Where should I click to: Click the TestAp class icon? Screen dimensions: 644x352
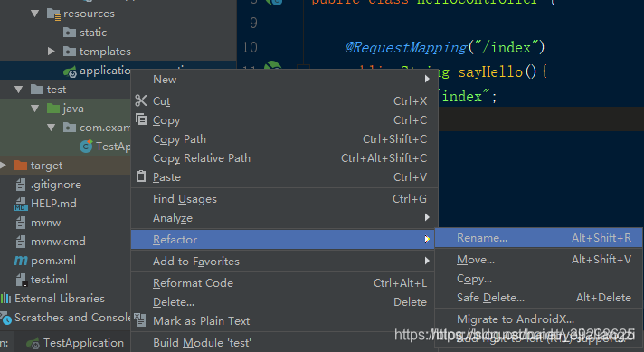pyautogui.click(x=86, y=147)
